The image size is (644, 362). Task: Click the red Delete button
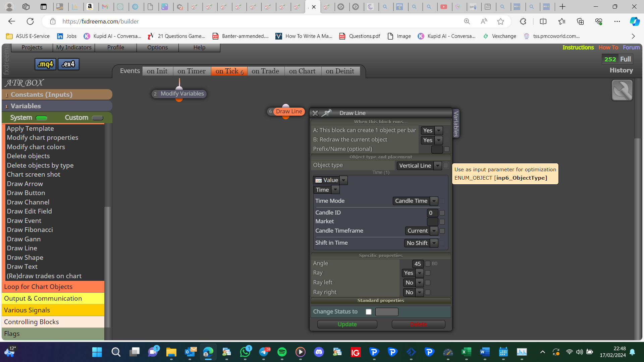click(x=418, y=324)
